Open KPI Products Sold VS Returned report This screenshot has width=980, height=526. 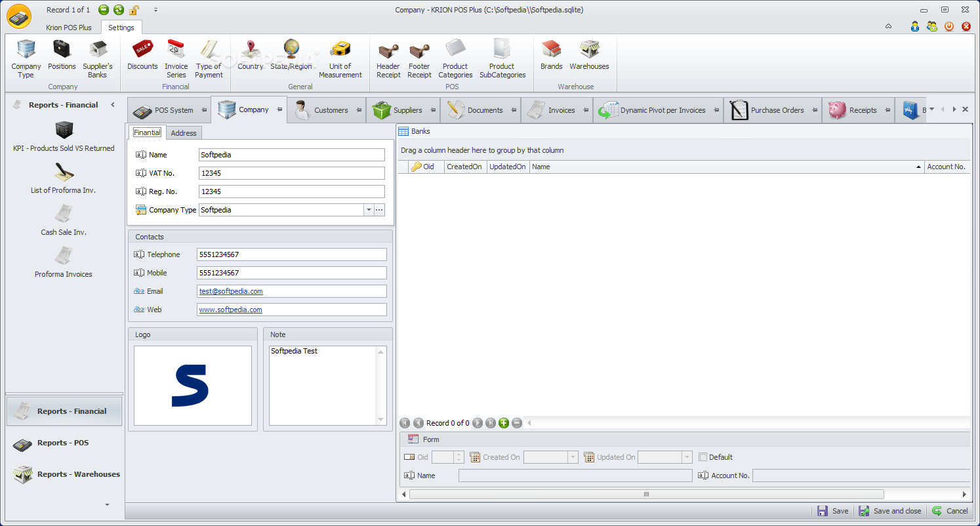64,136
